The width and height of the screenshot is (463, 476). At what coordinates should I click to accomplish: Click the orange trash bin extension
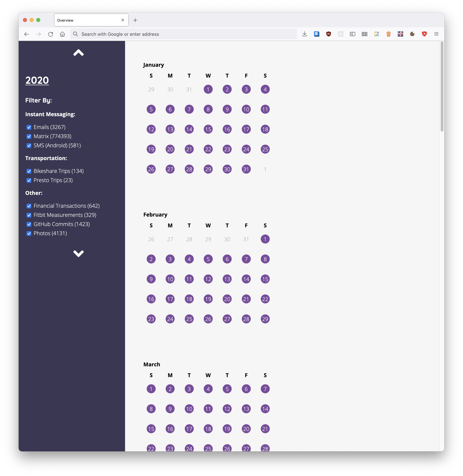click(389, 34)
